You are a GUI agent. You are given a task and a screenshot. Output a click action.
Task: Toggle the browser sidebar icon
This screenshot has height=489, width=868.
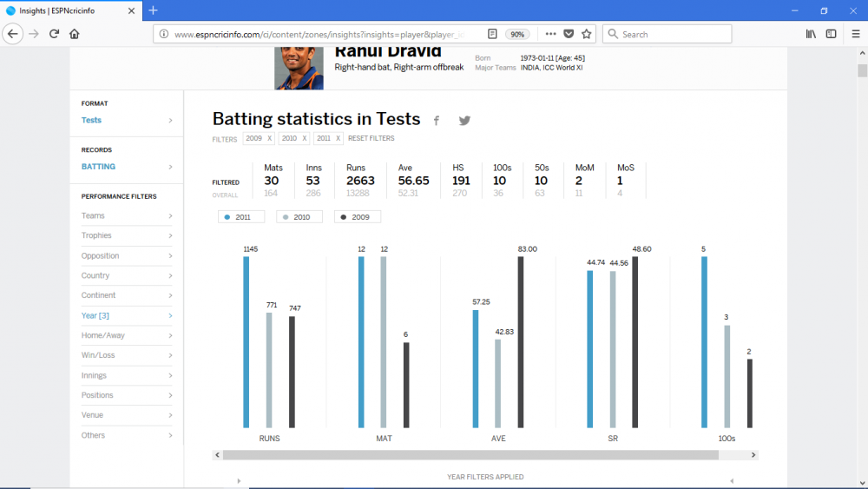coord(831,34)
